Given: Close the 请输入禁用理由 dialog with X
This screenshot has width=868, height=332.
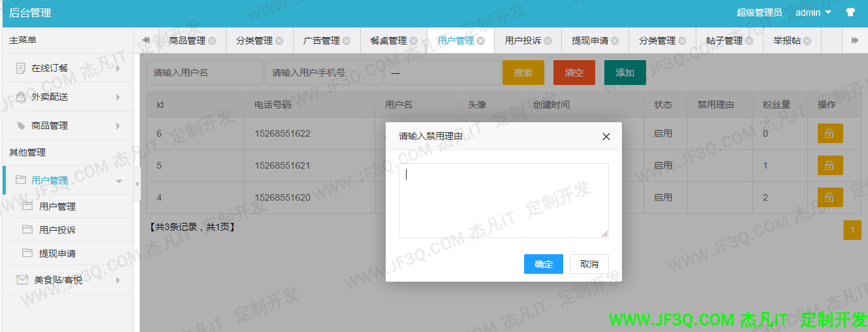Looking at the screenshot, I should pyautogui.click(x=606, y=137).
